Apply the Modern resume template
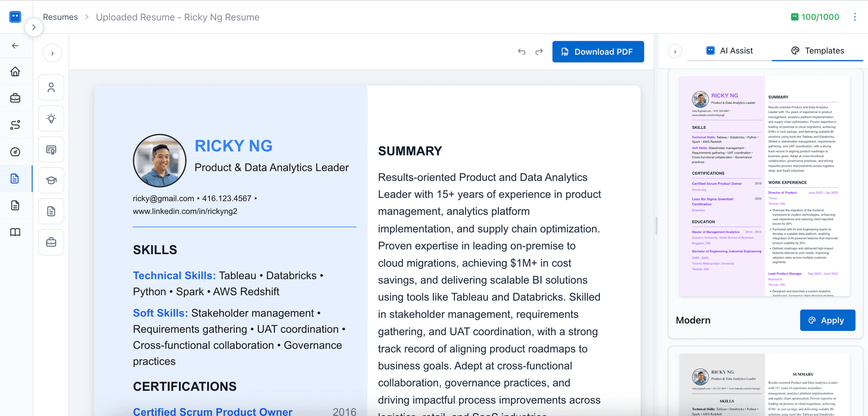 coord(827,320)
